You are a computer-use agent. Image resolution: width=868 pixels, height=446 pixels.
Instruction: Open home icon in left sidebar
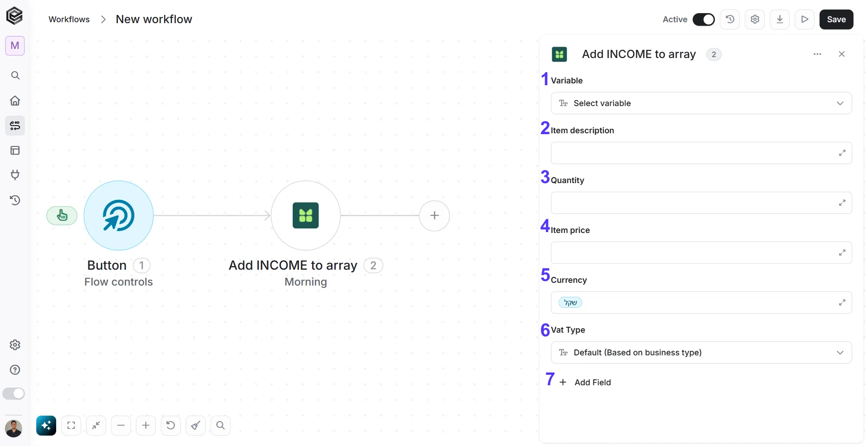coord(15,101)
